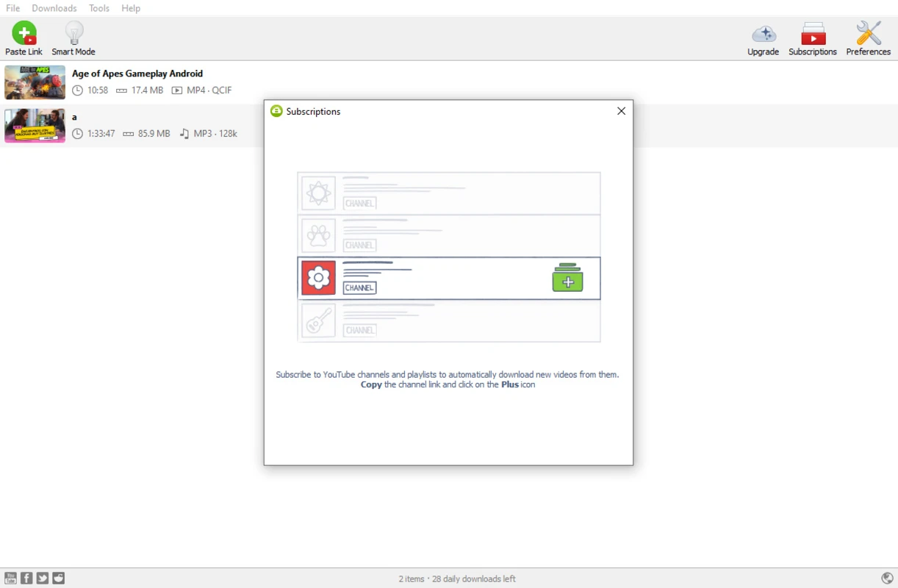Click the green Plus subscribe icon
Screen dimensions: 898x588
tap(567, 278)
